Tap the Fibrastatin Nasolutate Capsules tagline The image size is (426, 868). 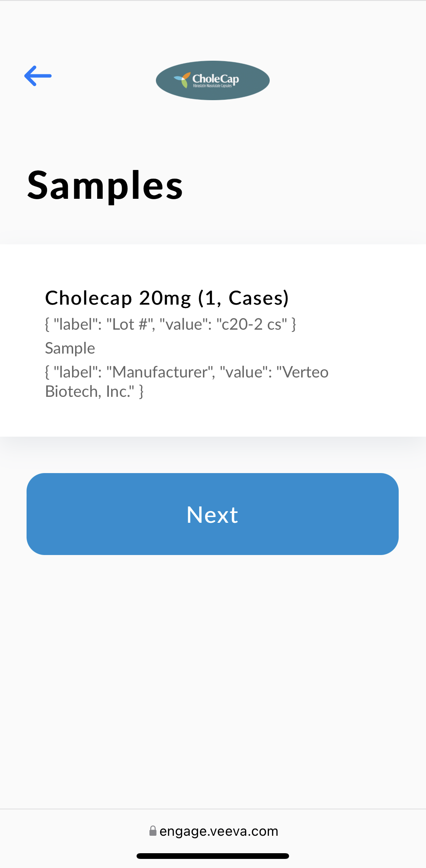[x=212, y=86]
